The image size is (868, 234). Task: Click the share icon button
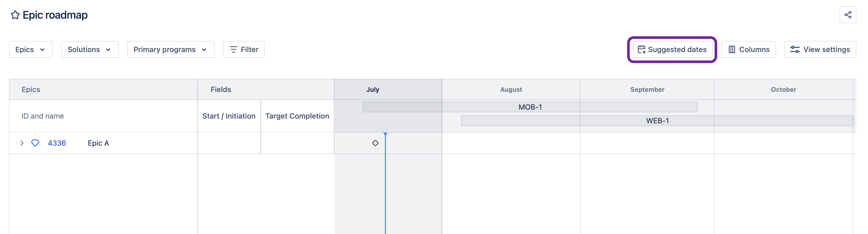[848, 15]
